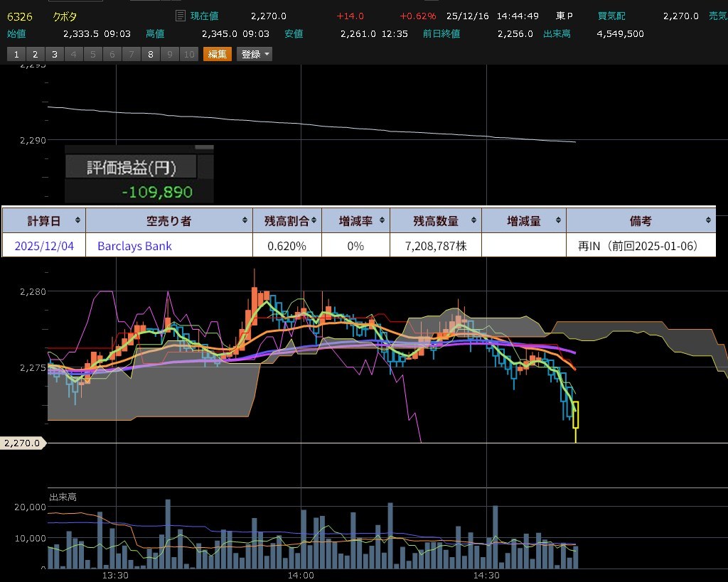Sort by 増減率 column arrows
Viewport: 728px width, 582px height.
coord(383,220)
